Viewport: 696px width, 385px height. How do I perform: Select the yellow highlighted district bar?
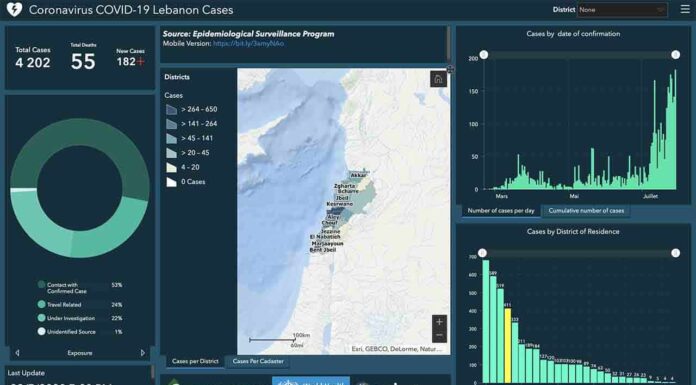pos(508,345)
